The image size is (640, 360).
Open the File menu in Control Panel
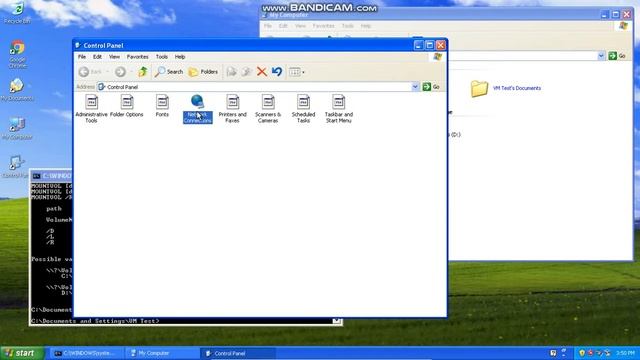click(x=82, y=57)
